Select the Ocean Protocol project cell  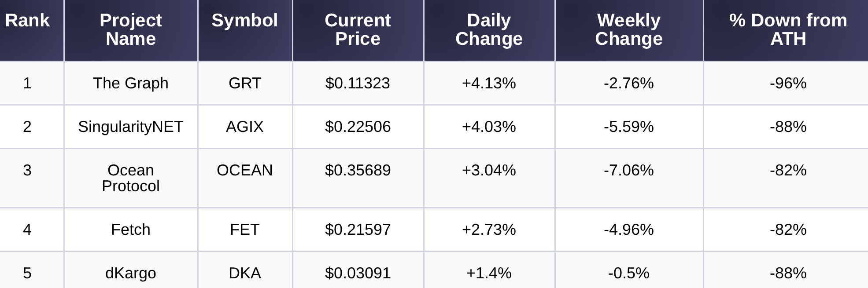tap(131, 178)
